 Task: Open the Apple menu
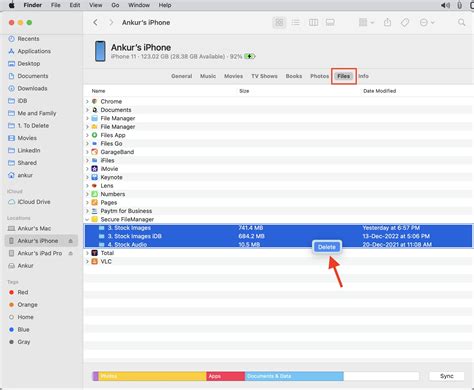[x=11, y=5]
